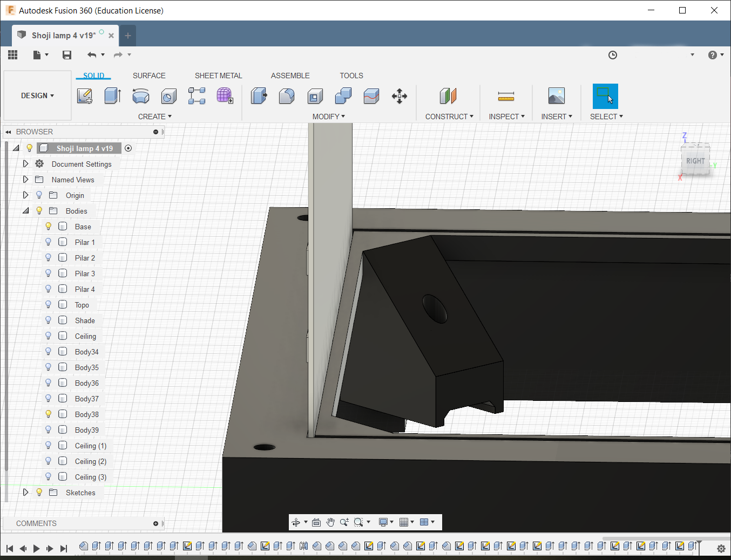731x560 pixels.
Task: Open the CREATE dropdown menu
Action: (155, 117)
